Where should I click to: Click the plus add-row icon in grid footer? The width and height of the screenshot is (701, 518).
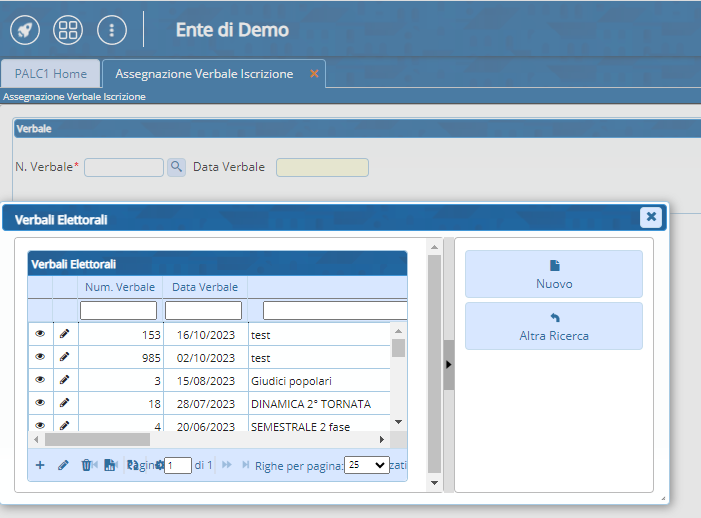tap(40, 465)
